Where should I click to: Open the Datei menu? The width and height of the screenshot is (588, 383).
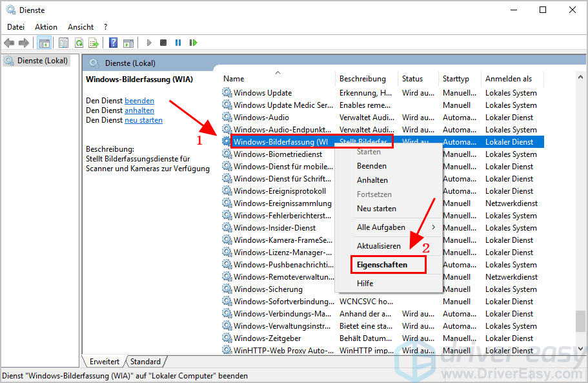[x=15, y=27]
